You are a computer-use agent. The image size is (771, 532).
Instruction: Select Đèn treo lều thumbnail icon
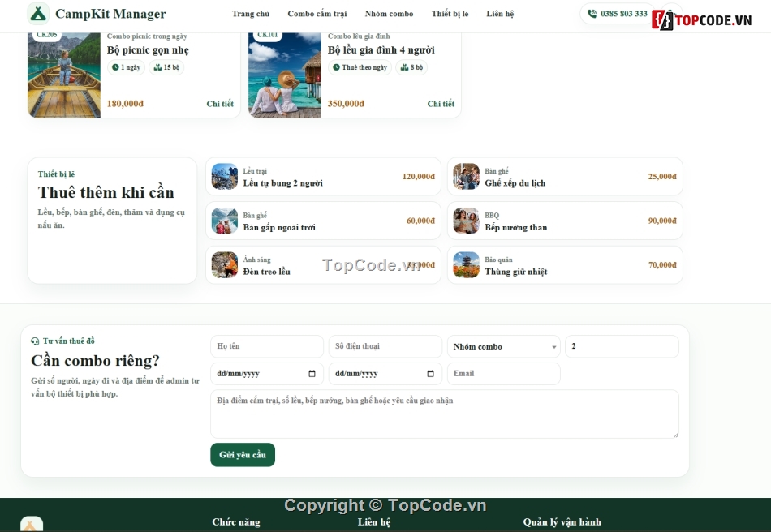coord(225,264)
